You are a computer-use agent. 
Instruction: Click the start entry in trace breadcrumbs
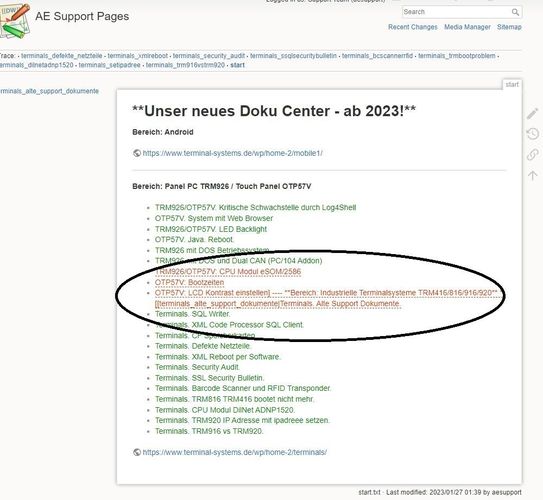point(237,65)
